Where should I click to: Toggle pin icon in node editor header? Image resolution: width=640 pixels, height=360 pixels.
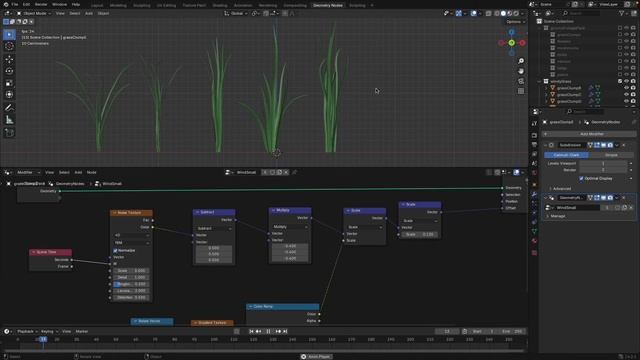click(x=294, y=172)
